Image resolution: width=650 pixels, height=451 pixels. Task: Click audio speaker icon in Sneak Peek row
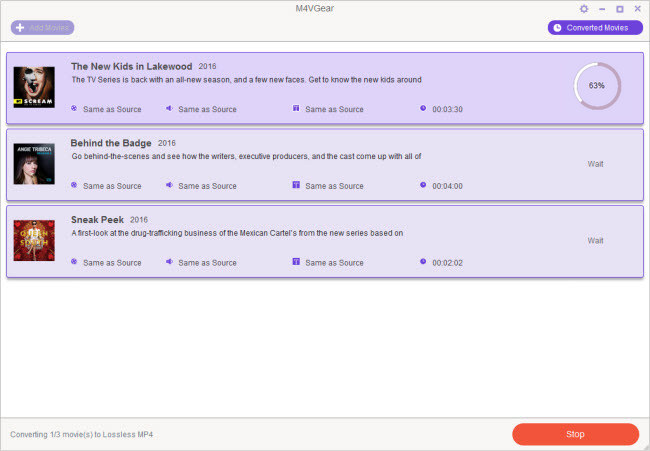pos(169,262)
